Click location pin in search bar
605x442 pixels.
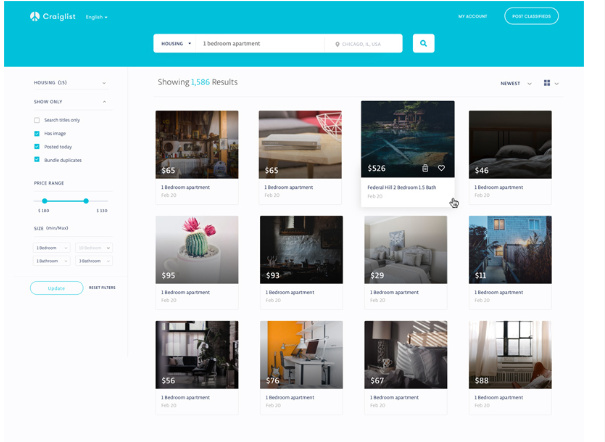coord(338,44)
